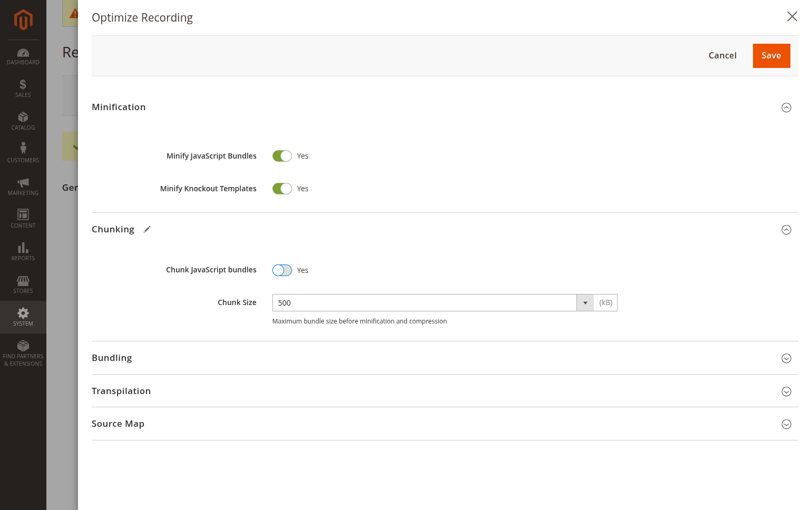Viewport: 812px width, 510px height.
Task: Open the Dashboard sidebar icon
Action: [x=23, y=53]
